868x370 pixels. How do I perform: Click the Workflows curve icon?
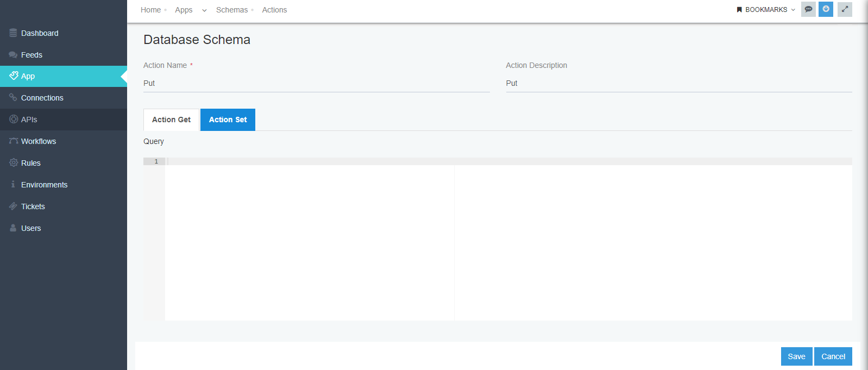coord(14,141)
